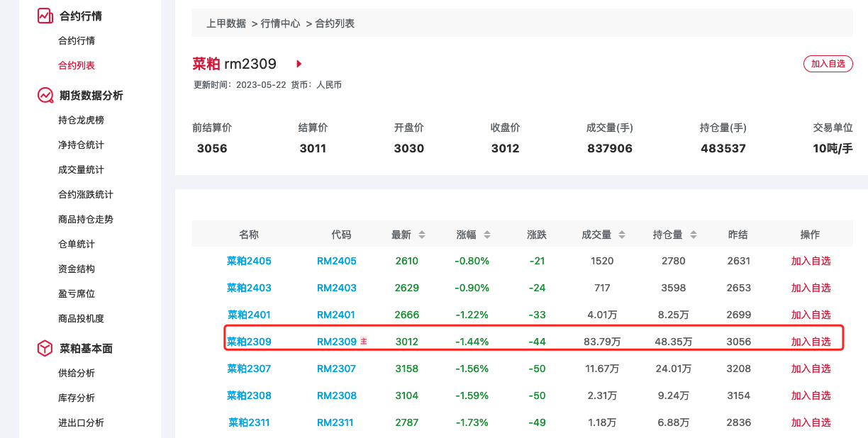This screenshot has width=868, height=438.
Task: Open 库存分析 under 菜粕基本面
Action: click(77, 398)
